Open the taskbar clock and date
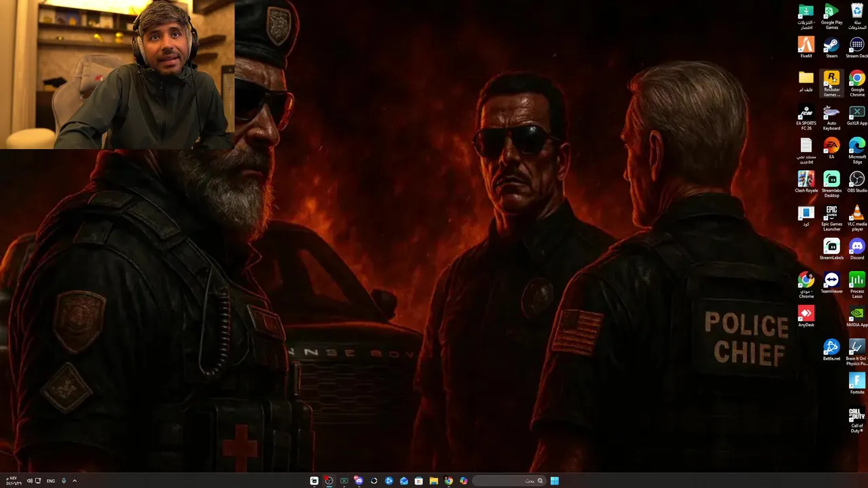 [14, 481]
